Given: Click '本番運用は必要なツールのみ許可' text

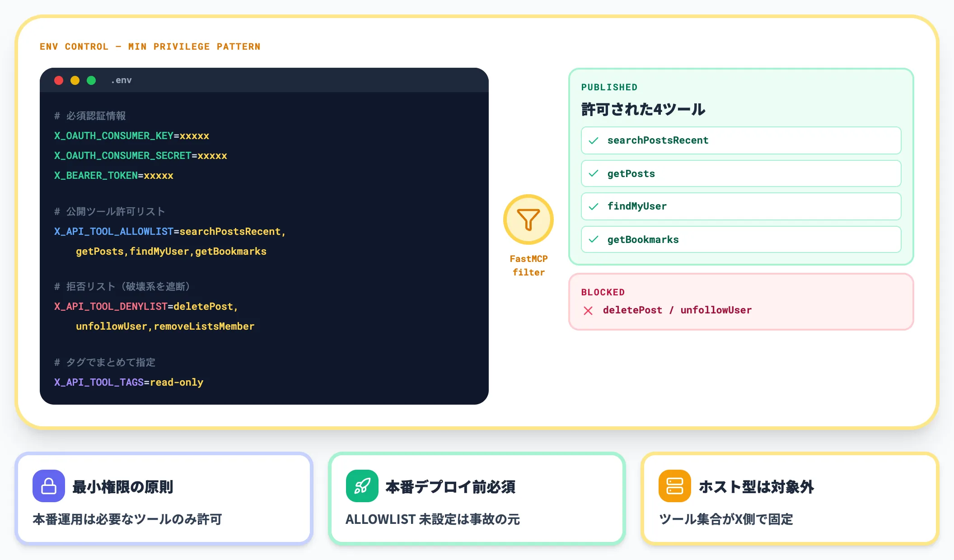Looking at the screenshot, I should (x=127, y=519).
